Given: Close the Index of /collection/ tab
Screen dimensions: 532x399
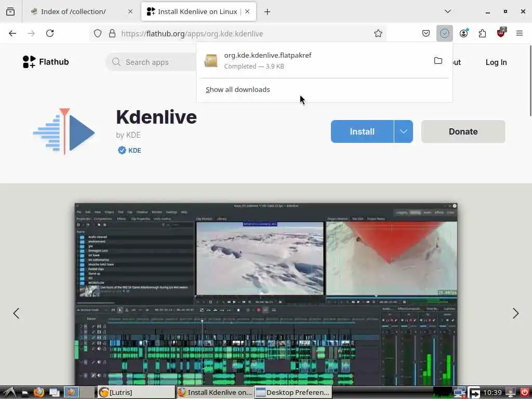Looking at the screenshot, I should tap(130, 11).
